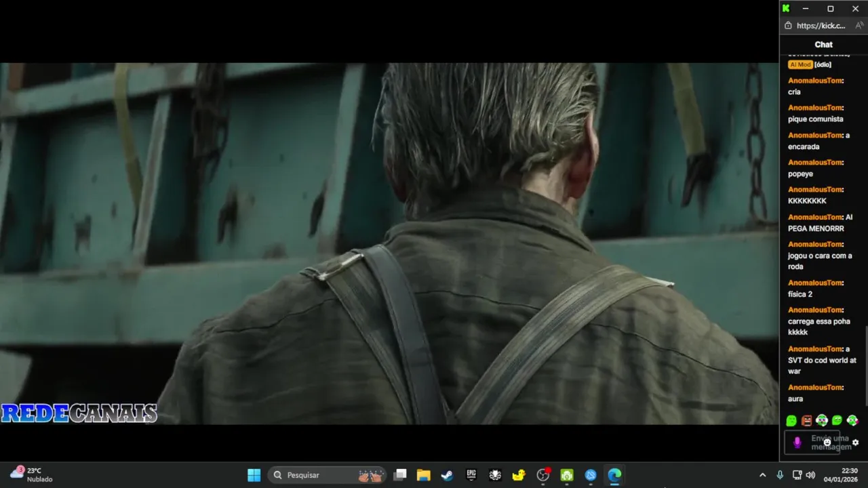Screen dimensions: 868x488
Task: Click the 'fisica 2' chat message
Action: tap(800, 294)
